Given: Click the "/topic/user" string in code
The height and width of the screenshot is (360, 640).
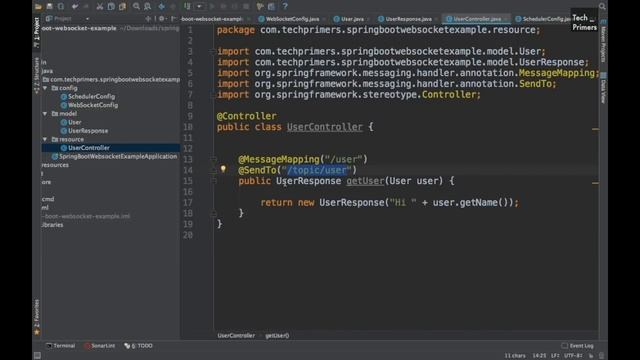Looking at the screenshot, I should [x=317, y=170].
